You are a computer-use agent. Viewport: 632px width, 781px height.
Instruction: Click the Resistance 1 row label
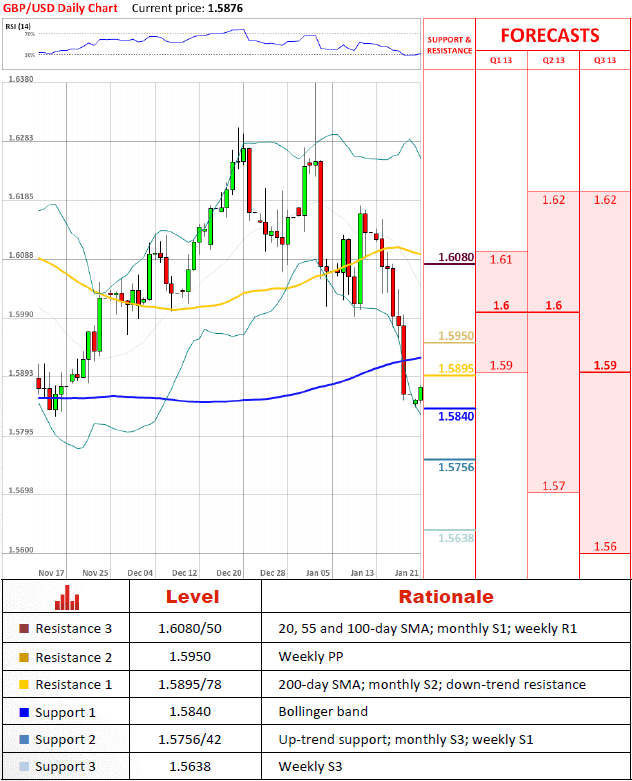(x=74, y=685)
